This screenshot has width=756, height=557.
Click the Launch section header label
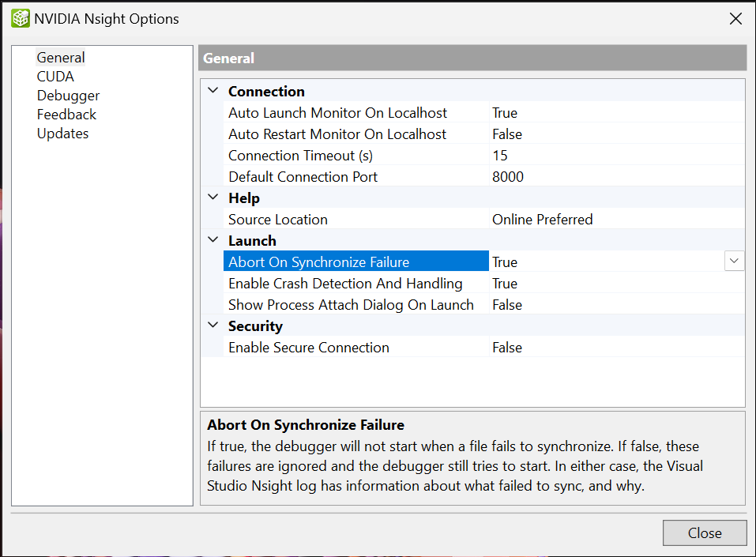pyautogui.click(x=252, y=240)
